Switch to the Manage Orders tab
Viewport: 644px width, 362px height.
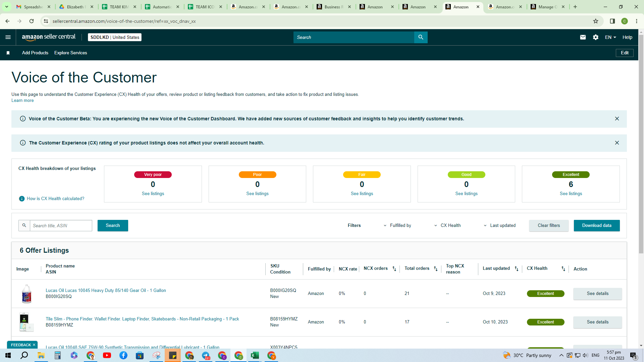click(x=548, y=7)
